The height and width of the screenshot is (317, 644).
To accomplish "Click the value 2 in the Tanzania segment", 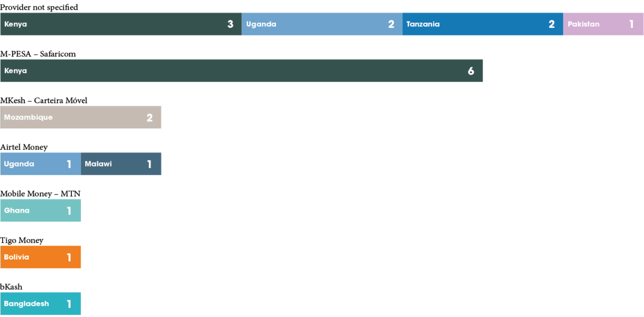I will (x=552, y=24).
